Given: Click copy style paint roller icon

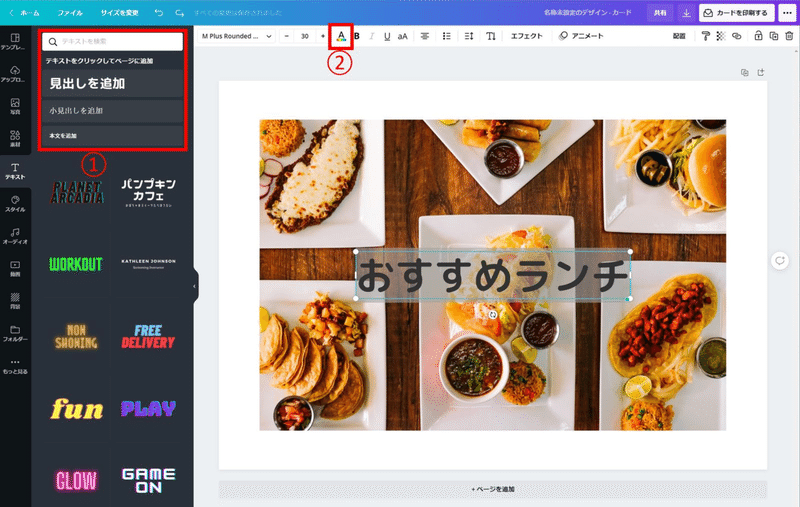Looking at the screenshot, I should [706, 36].
